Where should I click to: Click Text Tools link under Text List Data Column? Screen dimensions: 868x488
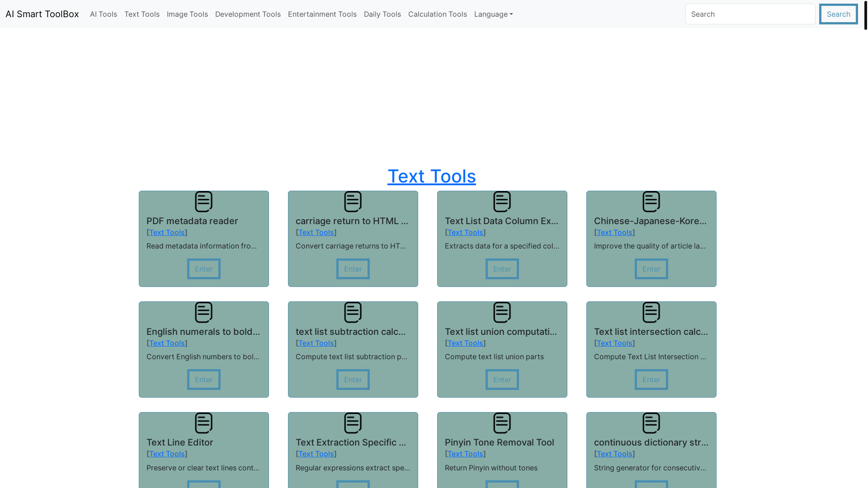click(465, 232)
